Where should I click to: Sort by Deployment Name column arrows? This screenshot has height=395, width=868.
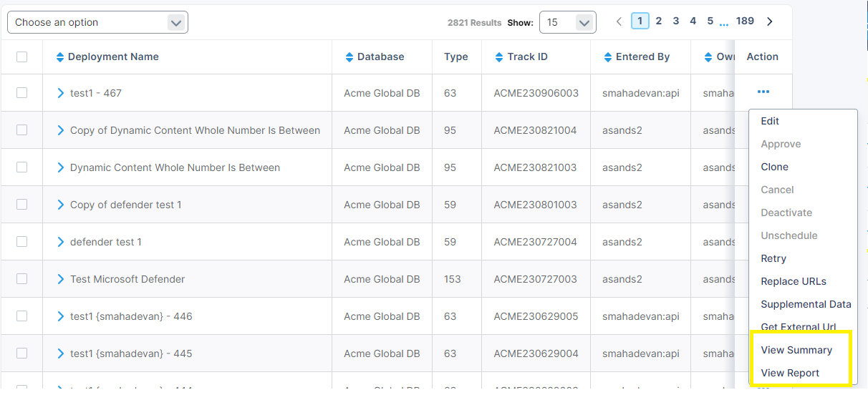(x=60, y=57)
